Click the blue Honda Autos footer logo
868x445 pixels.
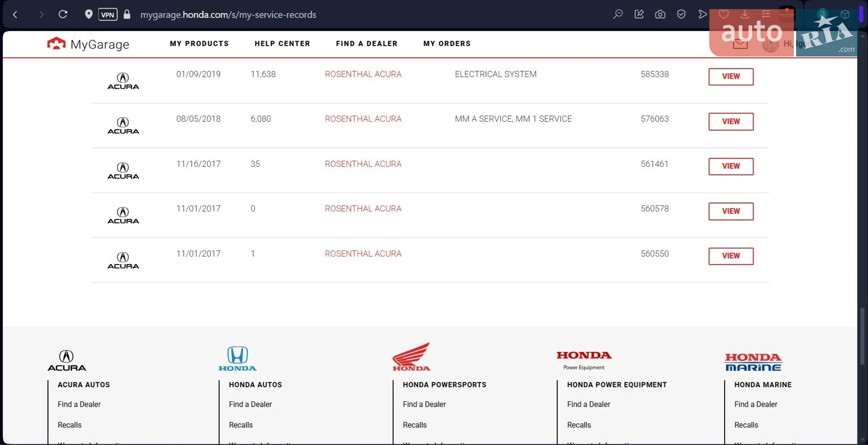[237, 359]
